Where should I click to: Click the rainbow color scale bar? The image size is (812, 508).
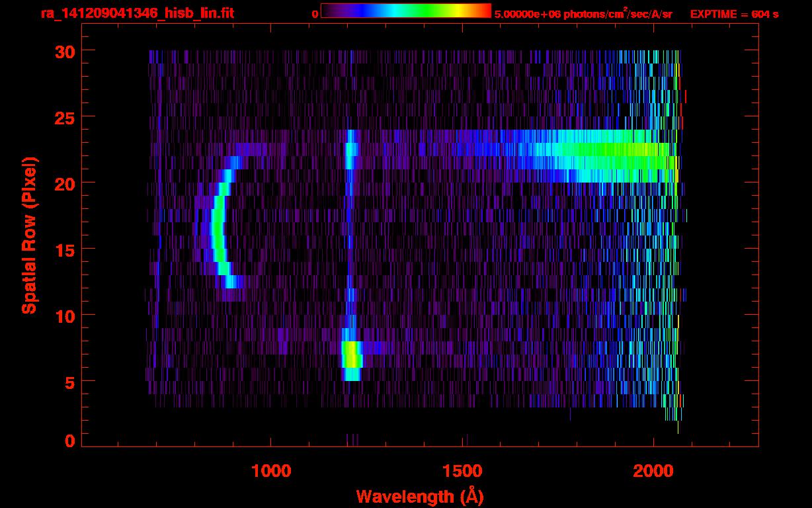[x=406, y=11]
